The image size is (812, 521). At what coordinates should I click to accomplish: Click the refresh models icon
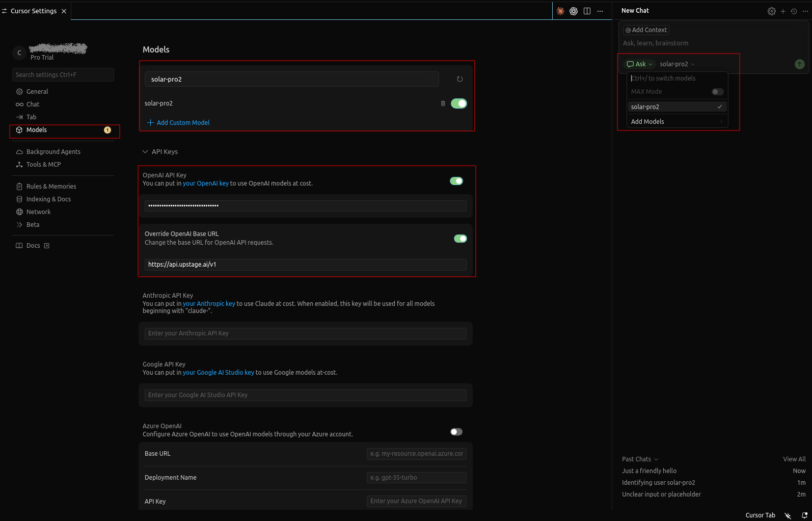coord(459,79)
